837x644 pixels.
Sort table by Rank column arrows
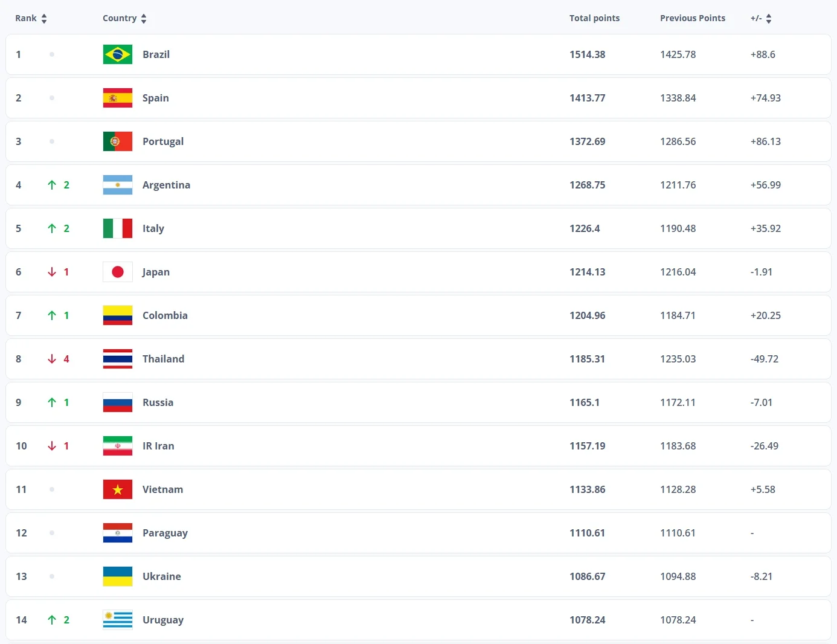(44, 19)
